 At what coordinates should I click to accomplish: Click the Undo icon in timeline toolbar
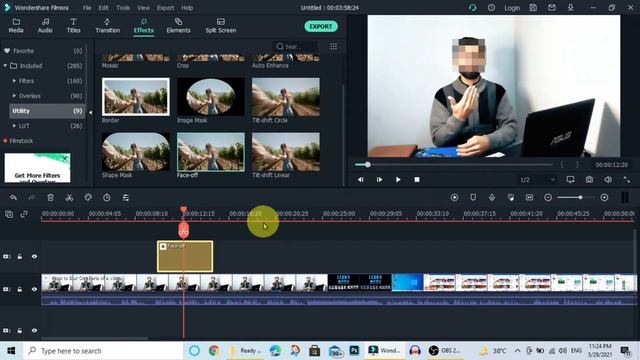click(x=13, y=198)
